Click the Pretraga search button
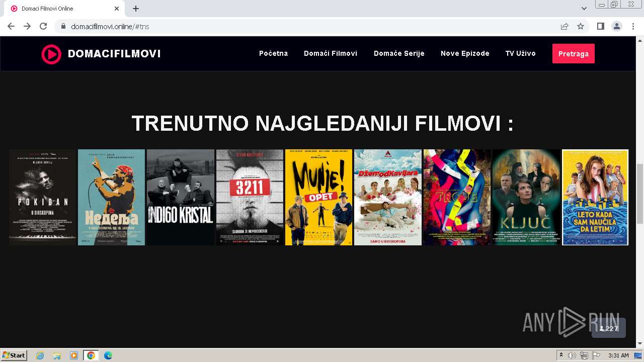This screenshot has height=362, width=644. pyautogui.click(x=574, y=54)
